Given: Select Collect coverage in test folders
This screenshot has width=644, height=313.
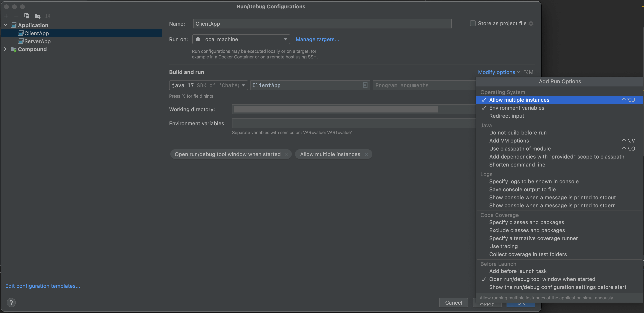Looking at the screenshot, I should tap(559, 254).
